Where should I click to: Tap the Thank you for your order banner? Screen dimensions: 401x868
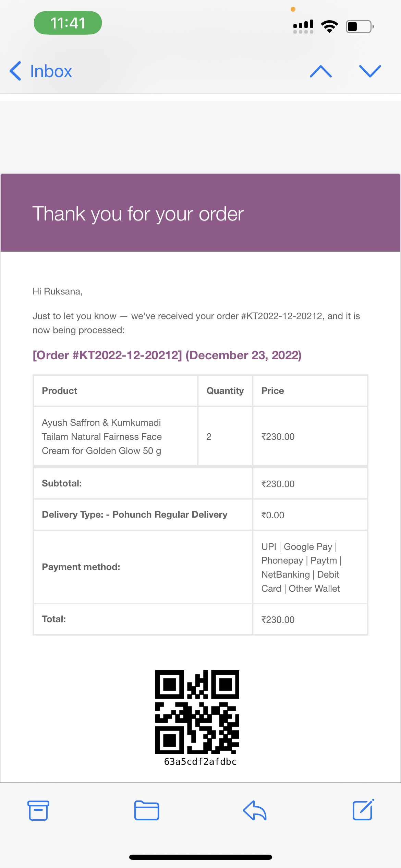pos(200,213)
